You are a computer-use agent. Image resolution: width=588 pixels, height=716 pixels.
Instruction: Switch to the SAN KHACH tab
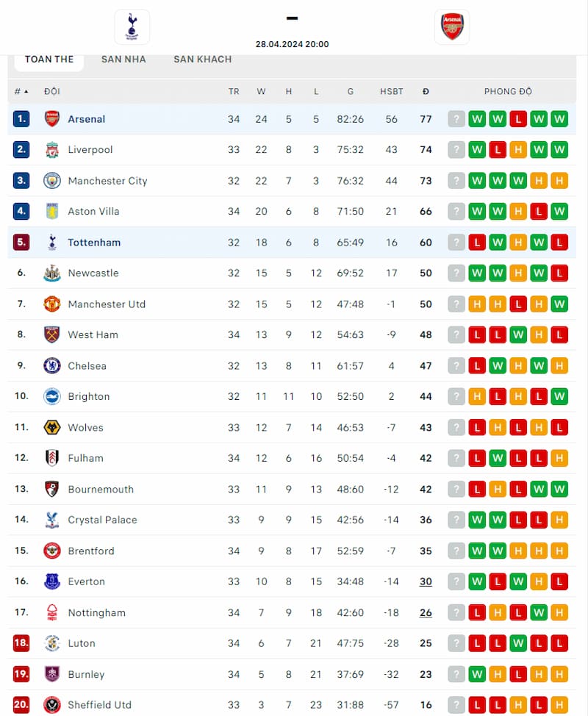pyautogui.click(x=202, y=59)
